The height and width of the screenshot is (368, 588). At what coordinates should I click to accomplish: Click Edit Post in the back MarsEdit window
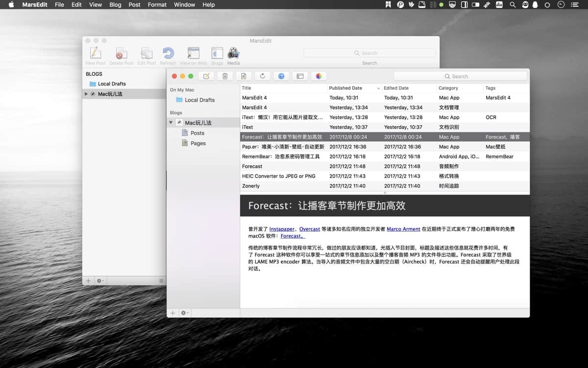click(147, 56)
